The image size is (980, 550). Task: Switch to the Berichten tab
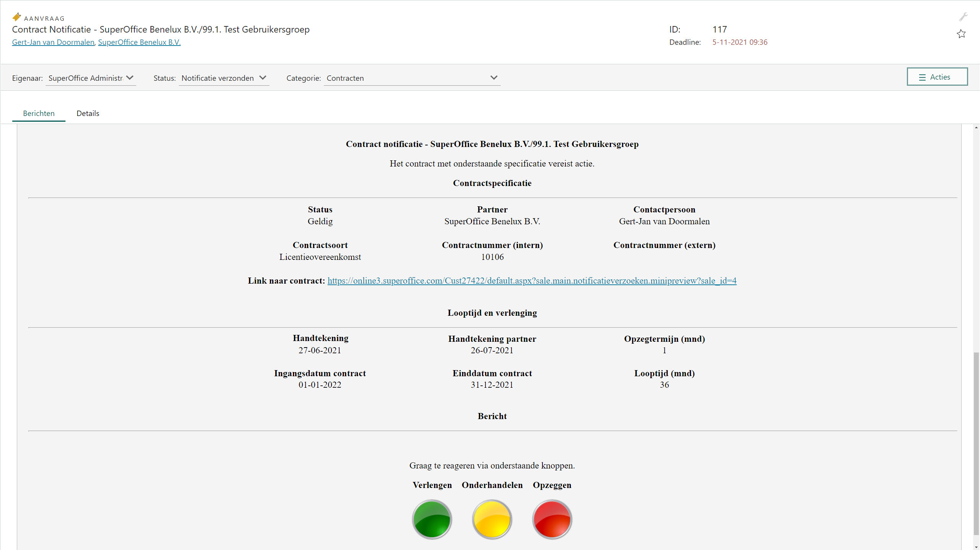pos(39,113)
